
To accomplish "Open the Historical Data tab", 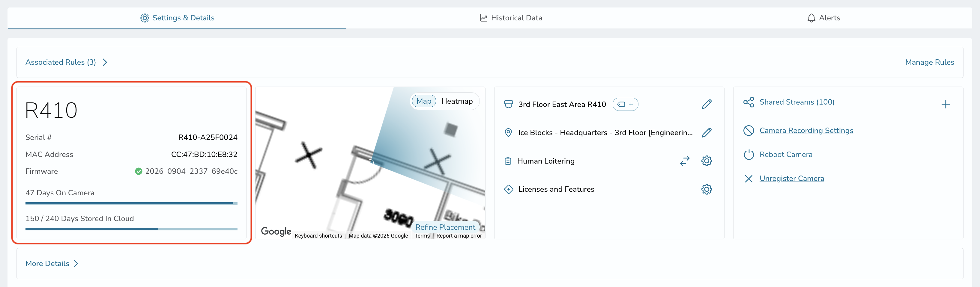I will tap(511, 18).
